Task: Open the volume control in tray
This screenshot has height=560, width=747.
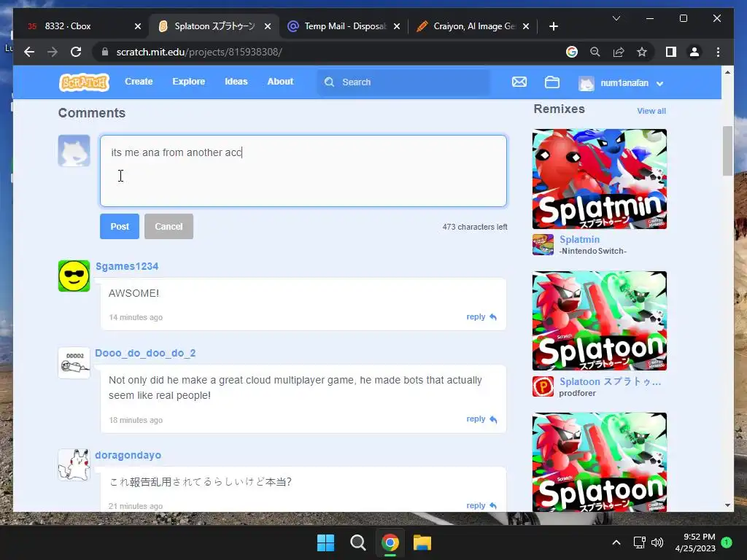Action: click(657, 542)
